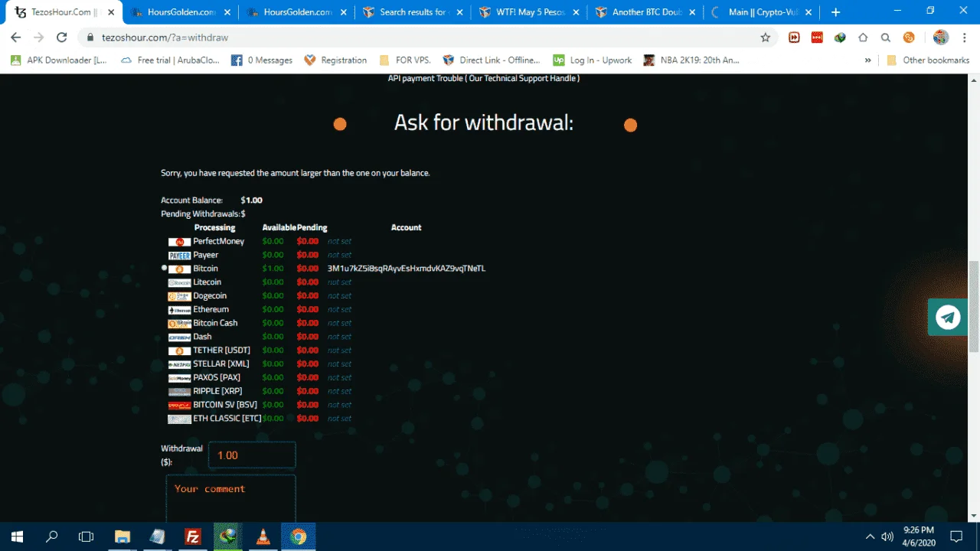
Task: Click the PerfectMoney logo icon
Action: click(179, 242)
